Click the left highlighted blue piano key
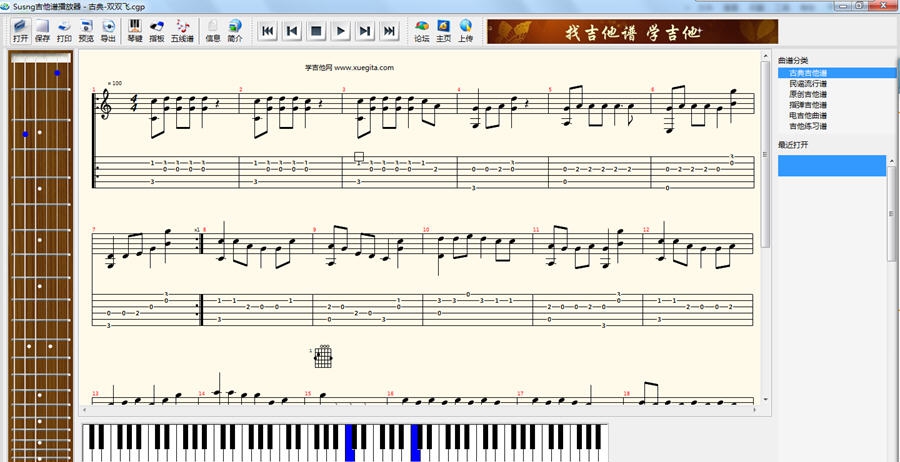 350,442
